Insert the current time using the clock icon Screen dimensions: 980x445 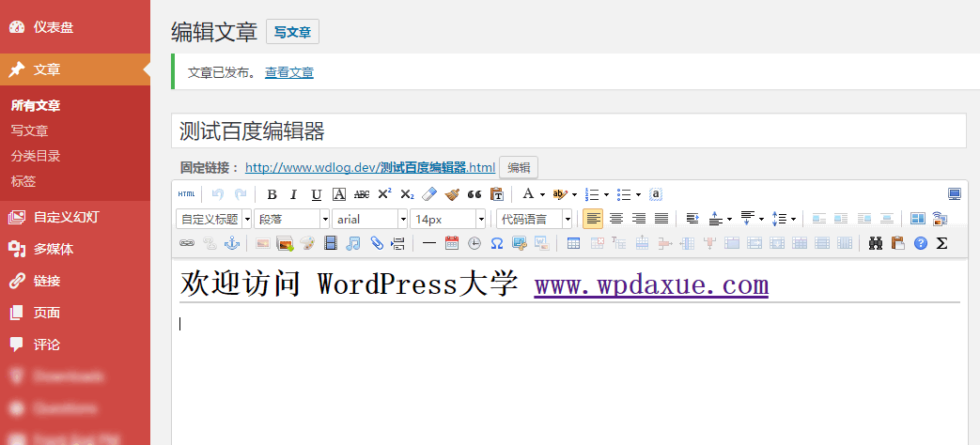pos(474,243)
